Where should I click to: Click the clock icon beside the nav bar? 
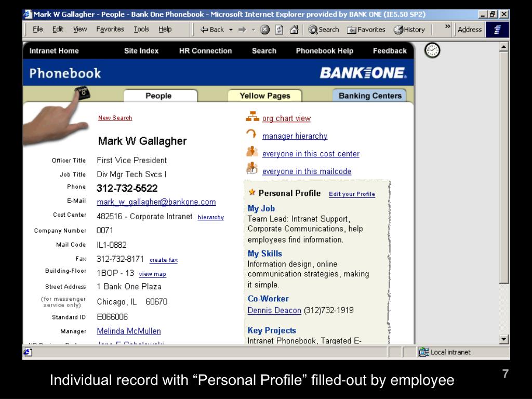(432, 50)
